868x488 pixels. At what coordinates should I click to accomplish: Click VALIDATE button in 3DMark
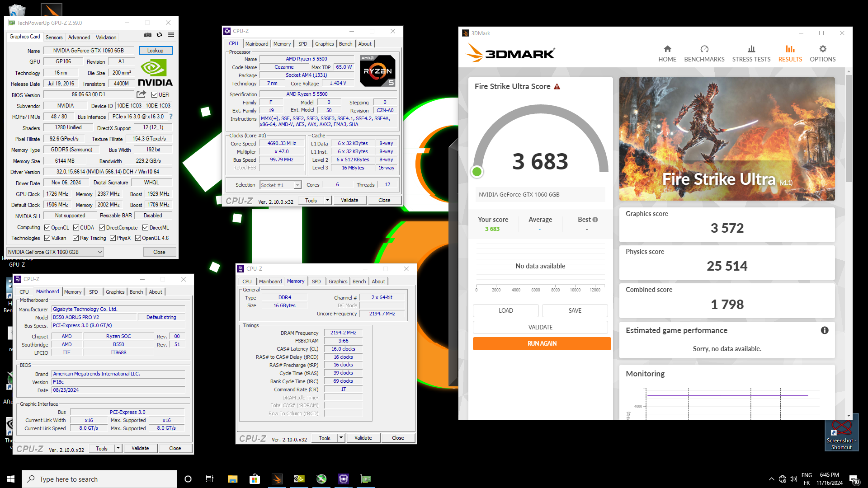(x=540, y=327)
